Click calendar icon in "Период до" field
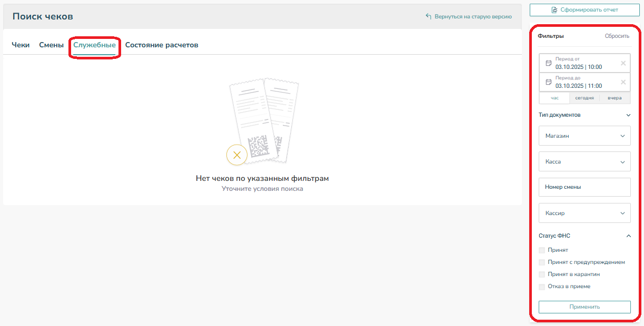The image size is (644, 326). pos(548,82)
